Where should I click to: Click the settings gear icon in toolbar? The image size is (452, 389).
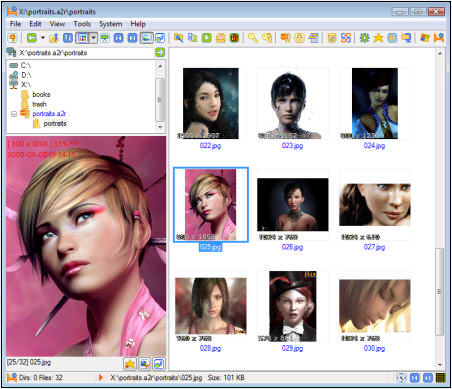pos(364,38)
